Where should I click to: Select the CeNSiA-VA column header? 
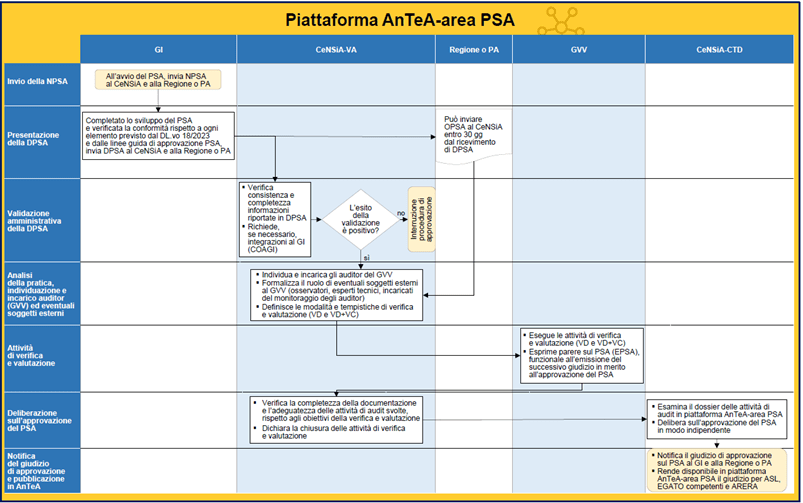click(336, 50)
